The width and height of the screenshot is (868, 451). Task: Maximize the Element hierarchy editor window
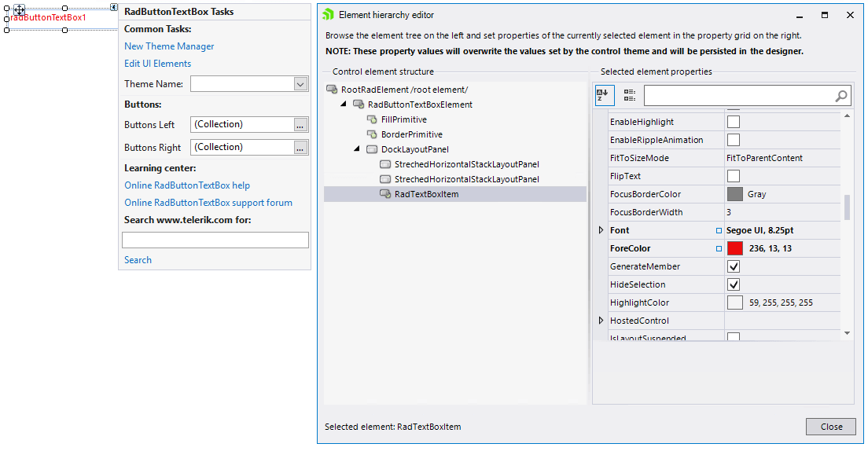click(824, 15)
